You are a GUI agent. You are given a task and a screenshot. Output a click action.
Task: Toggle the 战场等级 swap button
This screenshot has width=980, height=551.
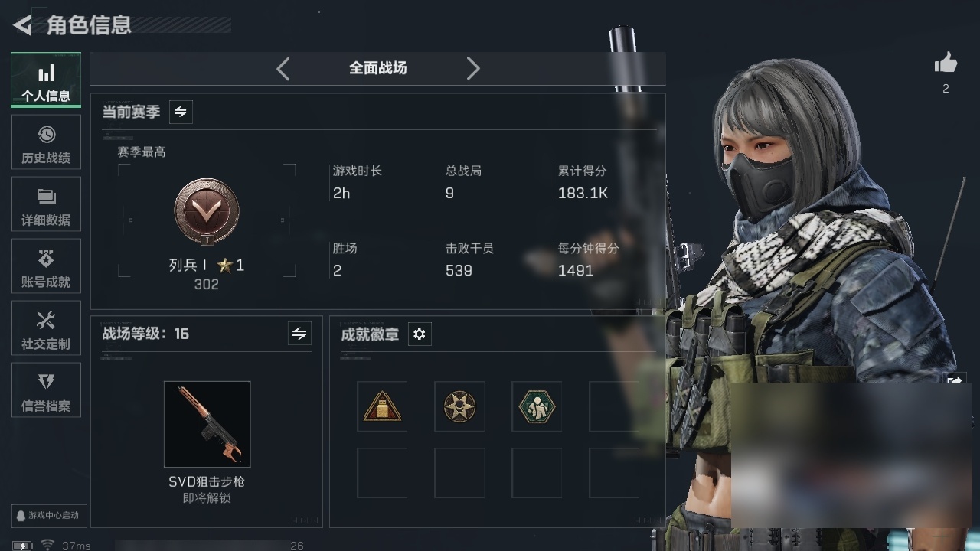pos(299,334)
